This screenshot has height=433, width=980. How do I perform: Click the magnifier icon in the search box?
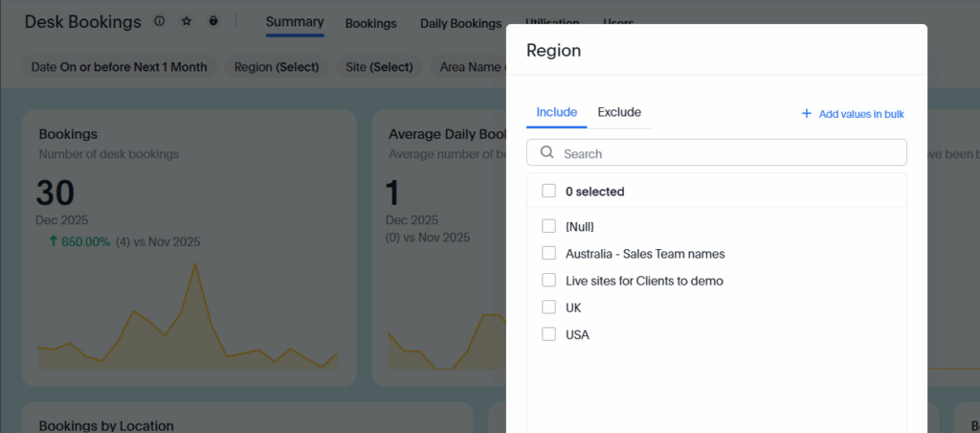click(547, 152)
